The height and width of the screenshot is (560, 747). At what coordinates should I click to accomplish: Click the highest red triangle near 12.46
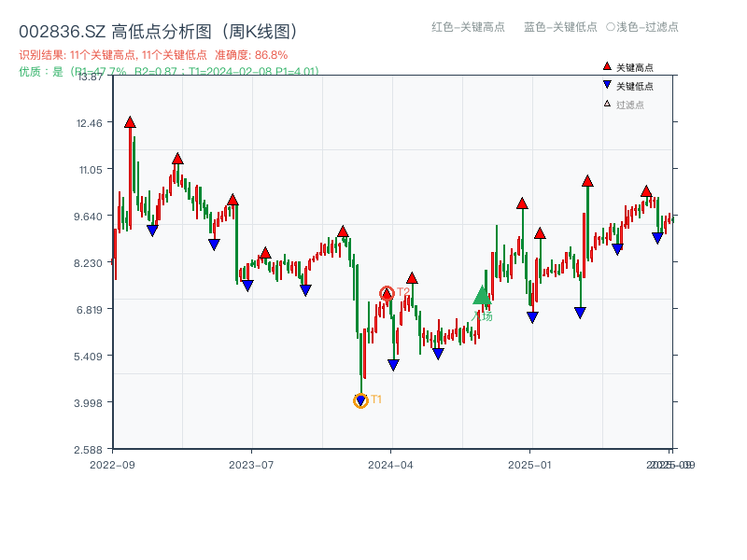point(130,122)
